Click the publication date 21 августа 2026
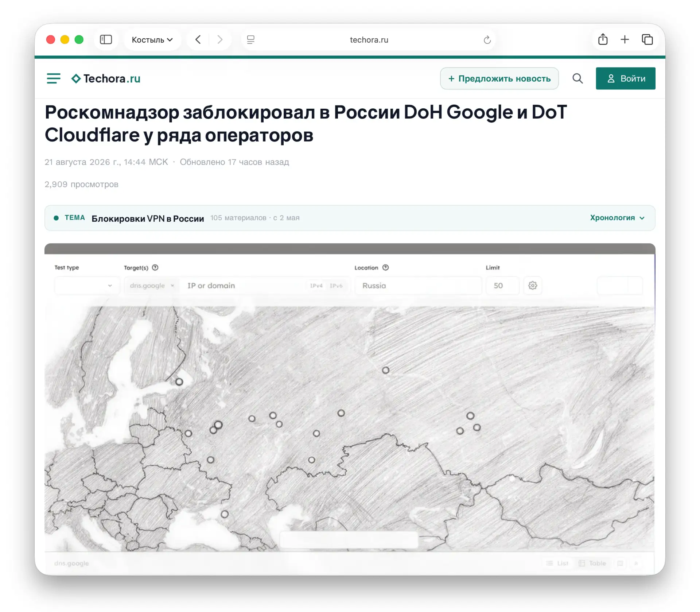This screenshot has height=612, width=700. pos(106,162)
